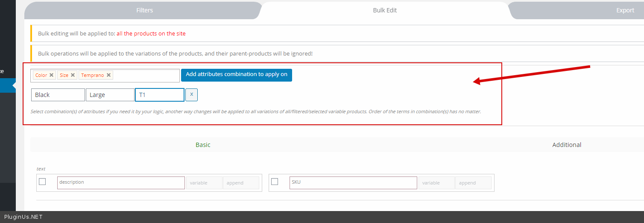Image resolution: width=644 pixels, height=223 pixels.
Task: Click into the description text field
Action: pyautogui.click(x=121, y=183)
